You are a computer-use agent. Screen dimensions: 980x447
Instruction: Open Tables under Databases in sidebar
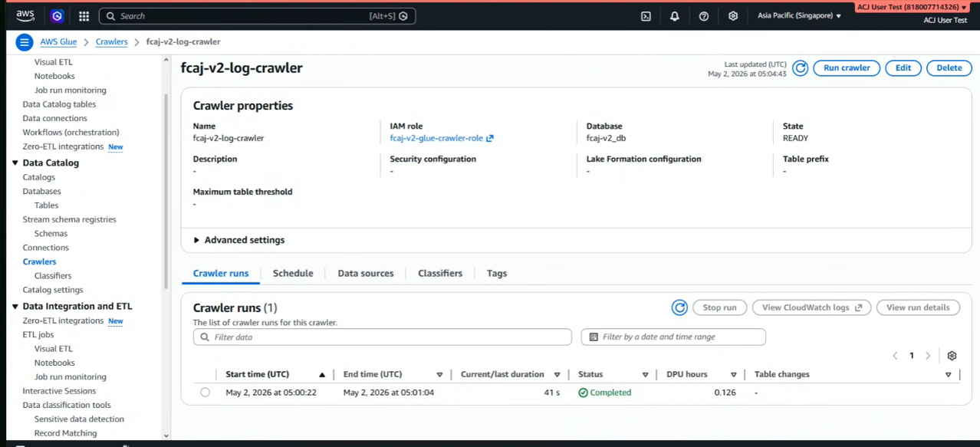(46, 205)
